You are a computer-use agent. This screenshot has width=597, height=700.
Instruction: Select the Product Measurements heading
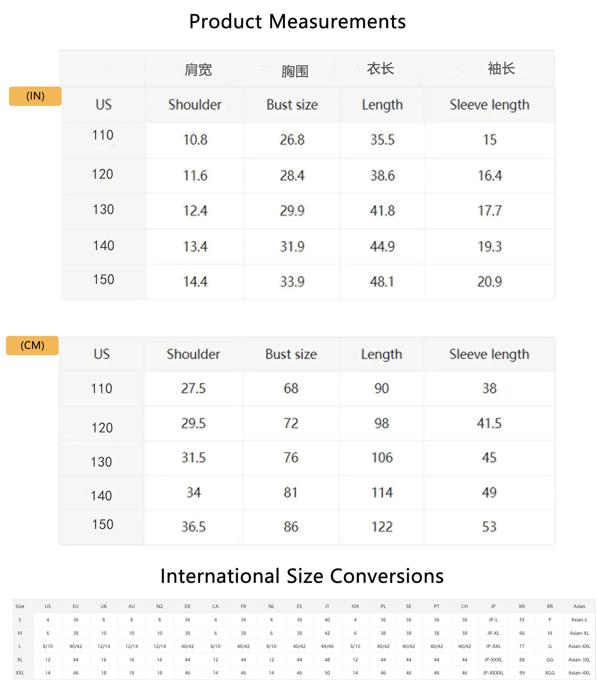(297, 21)
